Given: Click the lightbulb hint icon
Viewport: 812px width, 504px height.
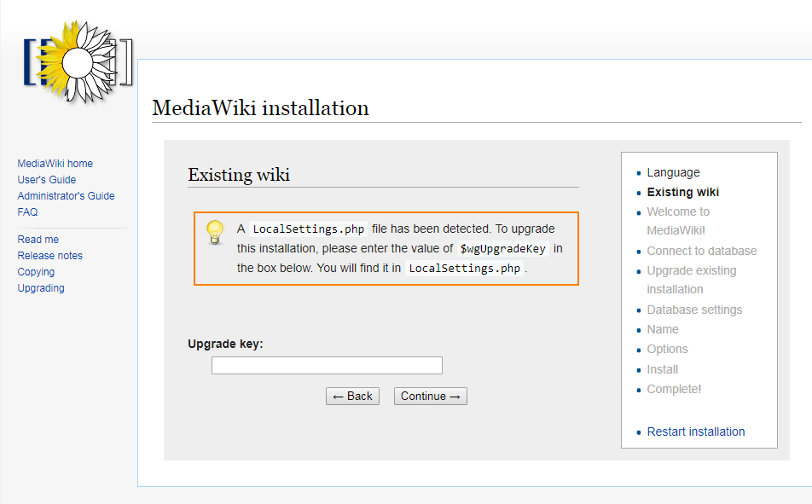Looking at the screenshot, I should [x=214, y=232].
